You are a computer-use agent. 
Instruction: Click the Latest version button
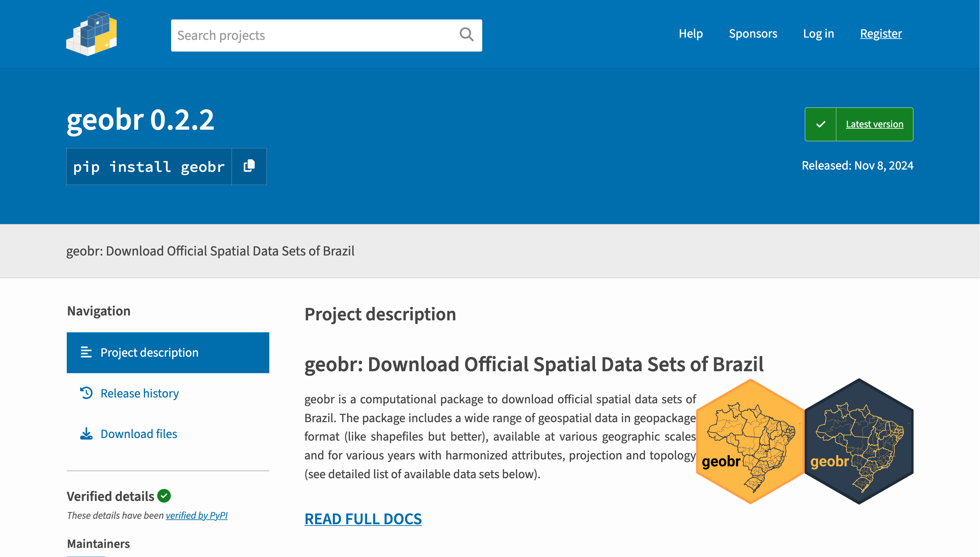[874, 124]
